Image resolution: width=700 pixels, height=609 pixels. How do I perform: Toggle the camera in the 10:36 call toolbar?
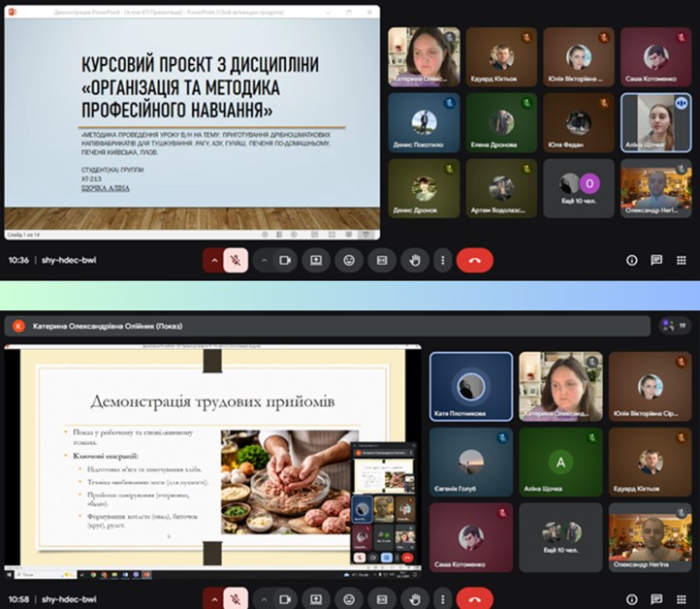pos(285,260)
